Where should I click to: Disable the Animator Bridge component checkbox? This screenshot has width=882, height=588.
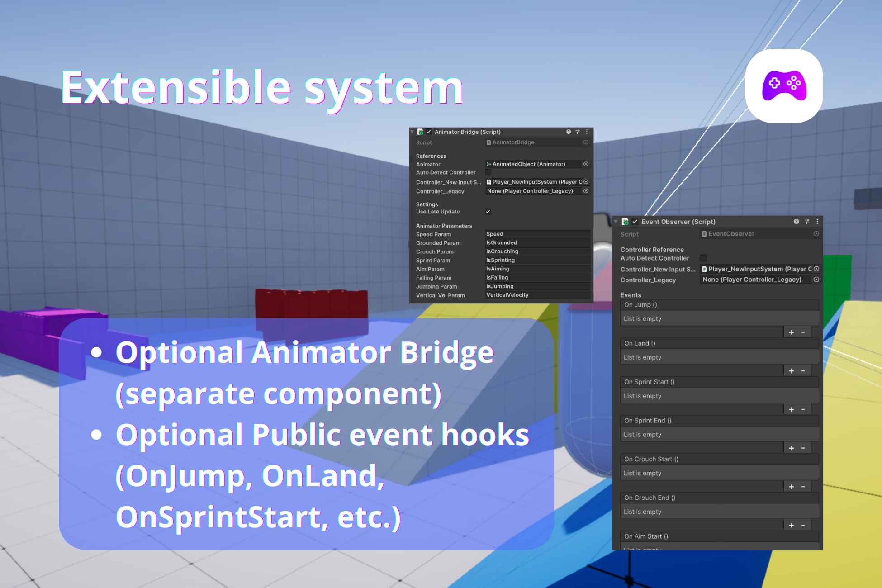429,132
